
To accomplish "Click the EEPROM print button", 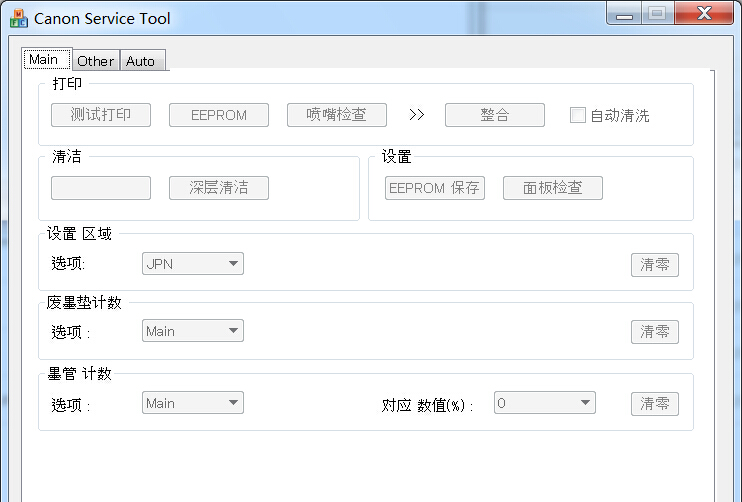I will tap(219, 115).
